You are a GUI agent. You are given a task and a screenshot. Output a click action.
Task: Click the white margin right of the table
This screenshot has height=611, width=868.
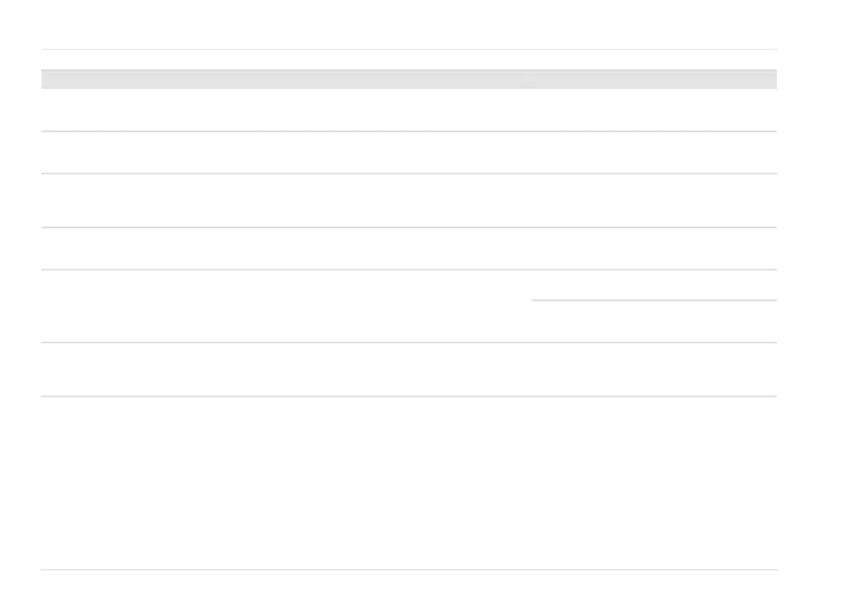tap(824, 306)
